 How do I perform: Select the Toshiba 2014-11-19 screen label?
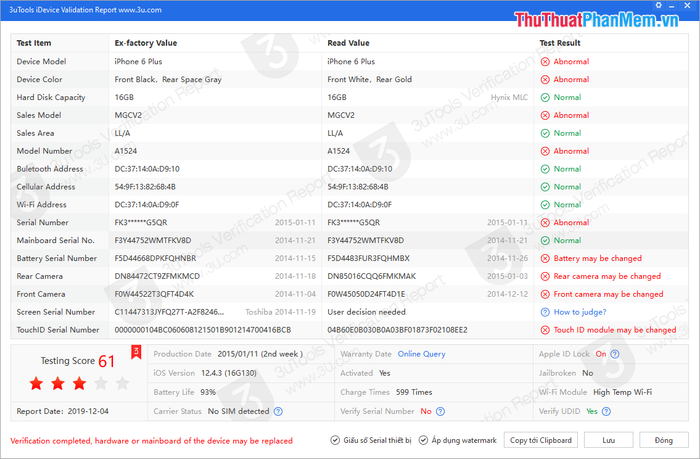(280, 312)
